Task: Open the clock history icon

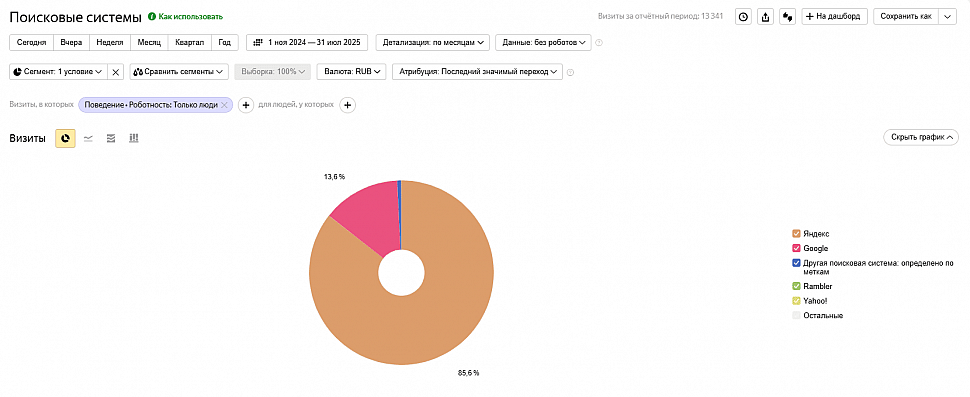Action: 744,17
